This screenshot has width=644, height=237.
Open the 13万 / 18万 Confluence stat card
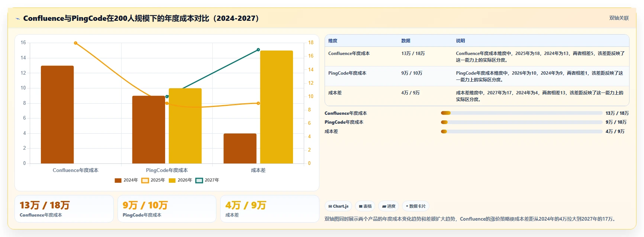pos(64,209)
